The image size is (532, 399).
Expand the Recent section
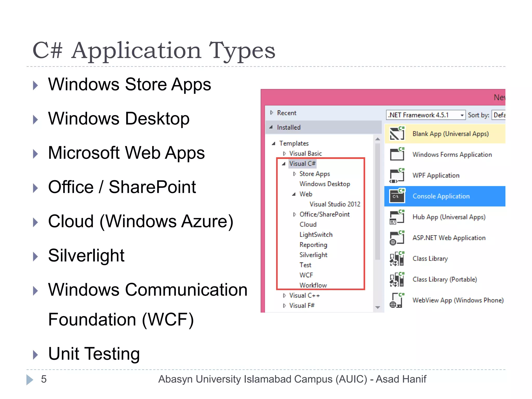(271, 113)
